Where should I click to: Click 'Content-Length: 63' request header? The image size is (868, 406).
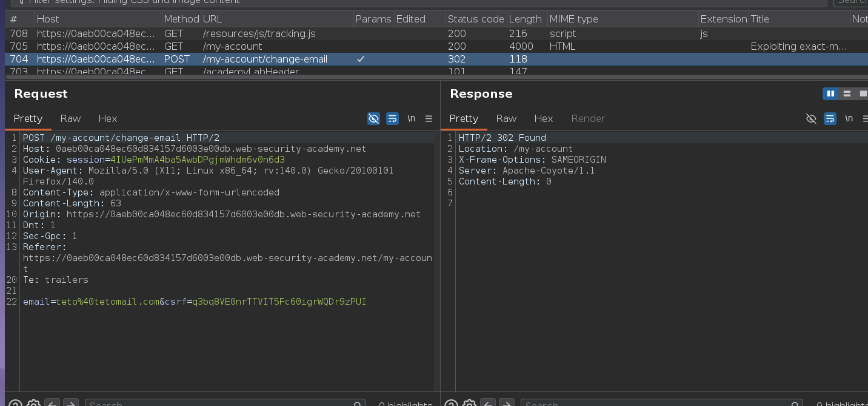click(72, 203)
